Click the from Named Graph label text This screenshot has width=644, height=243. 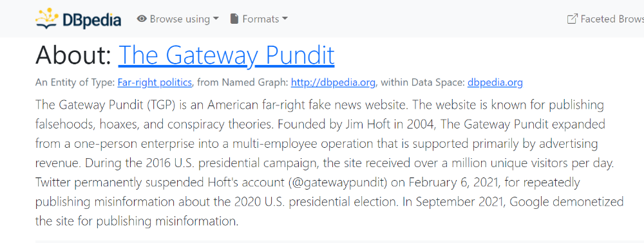[x=243, y=83]
